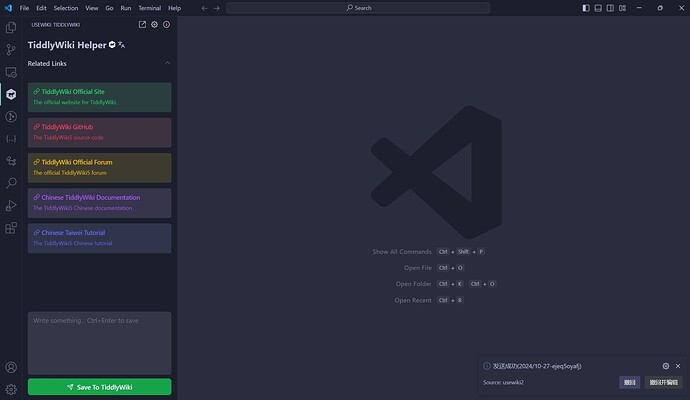Open the File menu
Screen dimensions: 690x400
click(24, 8)
